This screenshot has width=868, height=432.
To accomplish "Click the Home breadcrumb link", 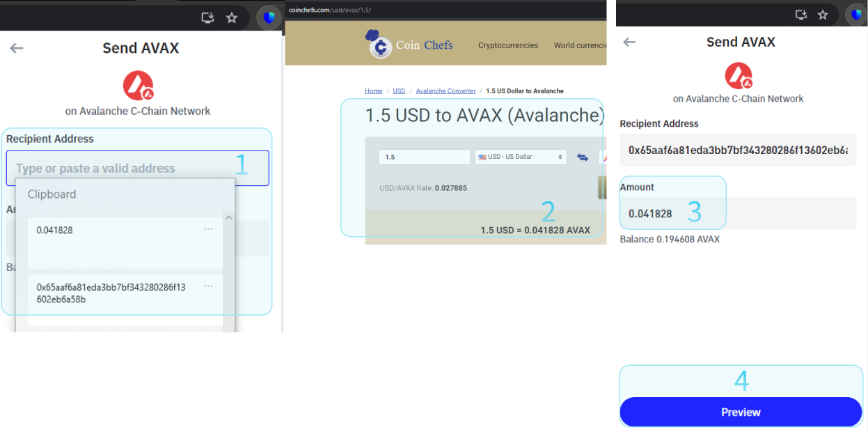I will pyautogui.click(x=373, y=91).
